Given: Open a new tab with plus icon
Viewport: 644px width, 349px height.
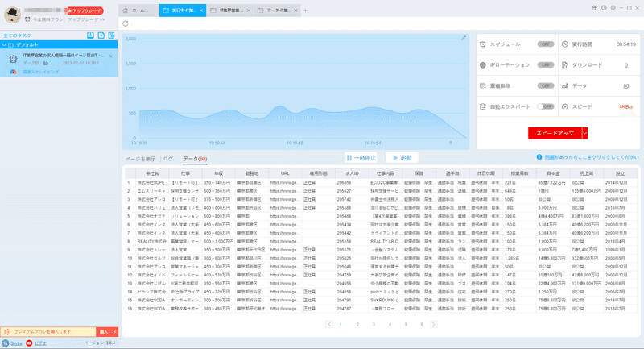Looking at the screenshot, I should [305, 10].
